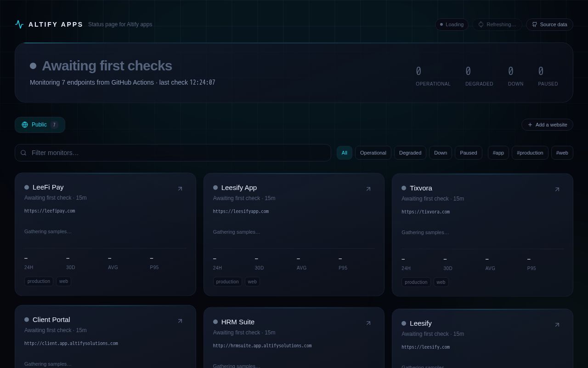Click production tag on Tixvora card

point(416,282)
